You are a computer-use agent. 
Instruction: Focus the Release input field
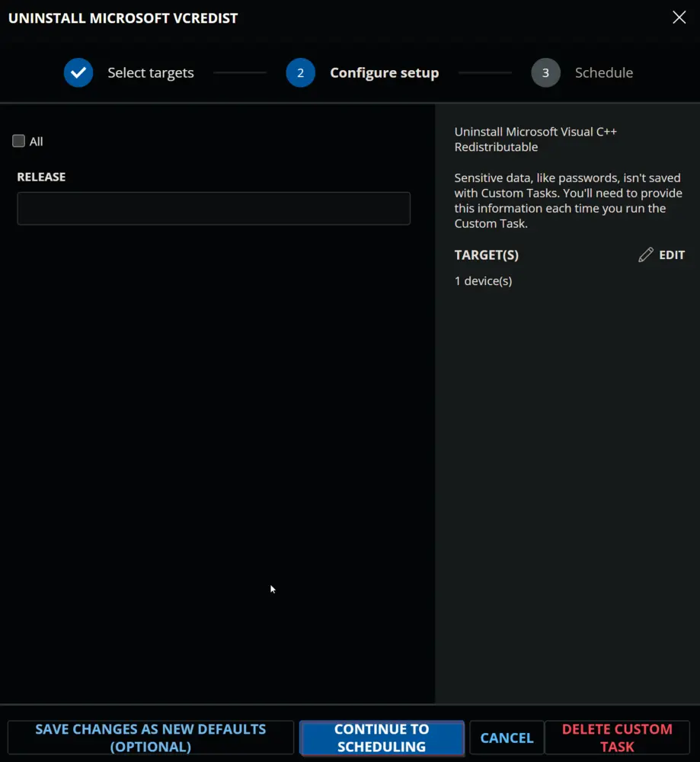214,209
